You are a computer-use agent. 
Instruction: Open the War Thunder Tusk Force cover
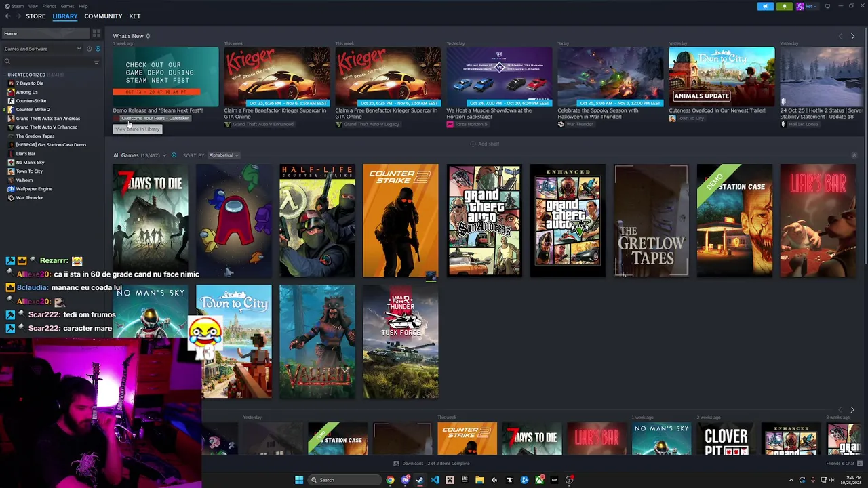coord(401,342)
